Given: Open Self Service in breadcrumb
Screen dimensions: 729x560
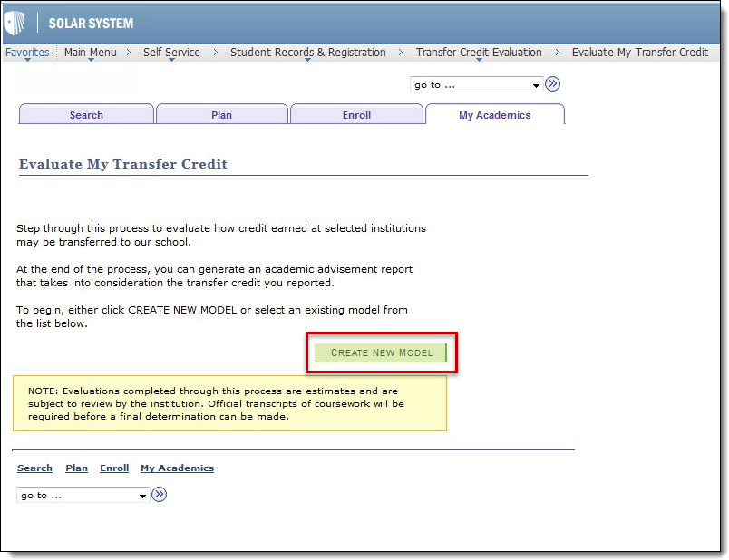Looking at the screenshot, I should (171, 53).
